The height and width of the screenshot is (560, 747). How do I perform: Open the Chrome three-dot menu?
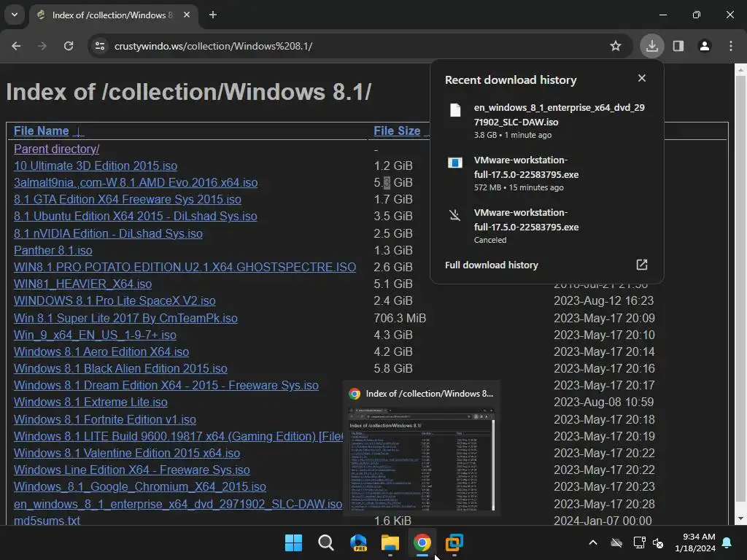(731, 46)
